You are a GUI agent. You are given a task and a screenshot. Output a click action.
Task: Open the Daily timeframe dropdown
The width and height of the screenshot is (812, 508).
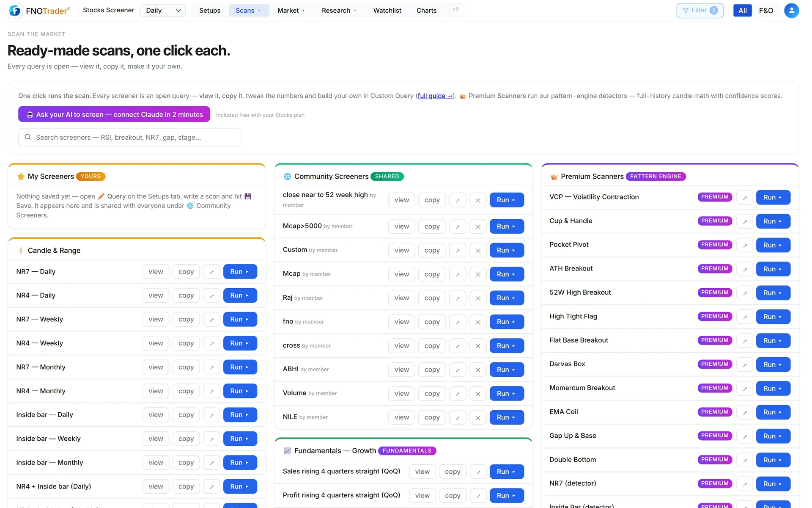point(163,11)
